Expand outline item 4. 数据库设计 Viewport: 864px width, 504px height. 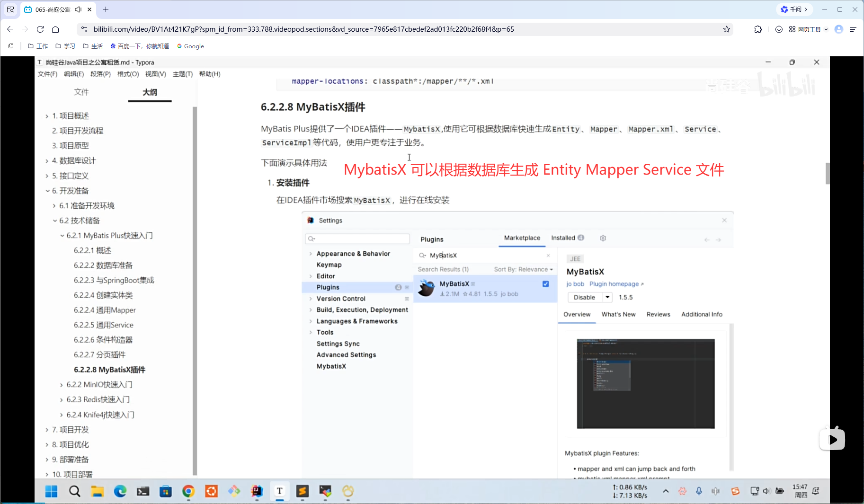click(47, 161)
